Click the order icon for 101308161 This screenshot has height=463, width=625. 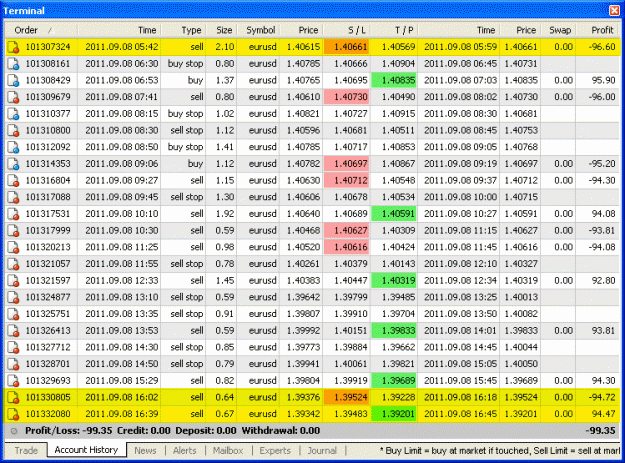click(13, 64)
